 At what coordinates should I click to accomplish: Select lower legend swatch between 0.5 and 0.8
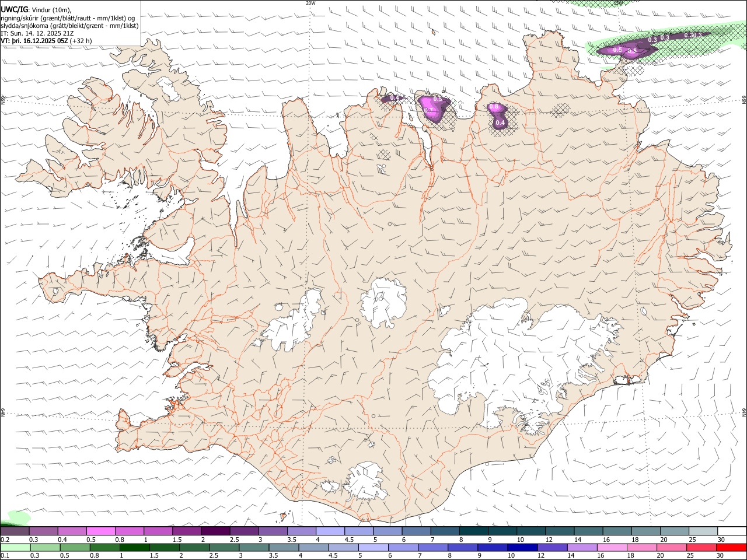pyautogui.click(x=75, y=547)
